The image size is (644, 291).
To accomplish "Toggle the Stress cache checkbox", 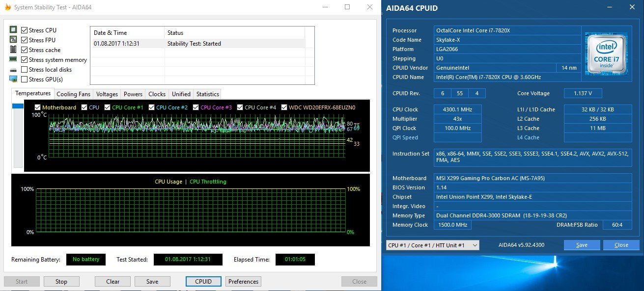I will [x=24, y=50].
